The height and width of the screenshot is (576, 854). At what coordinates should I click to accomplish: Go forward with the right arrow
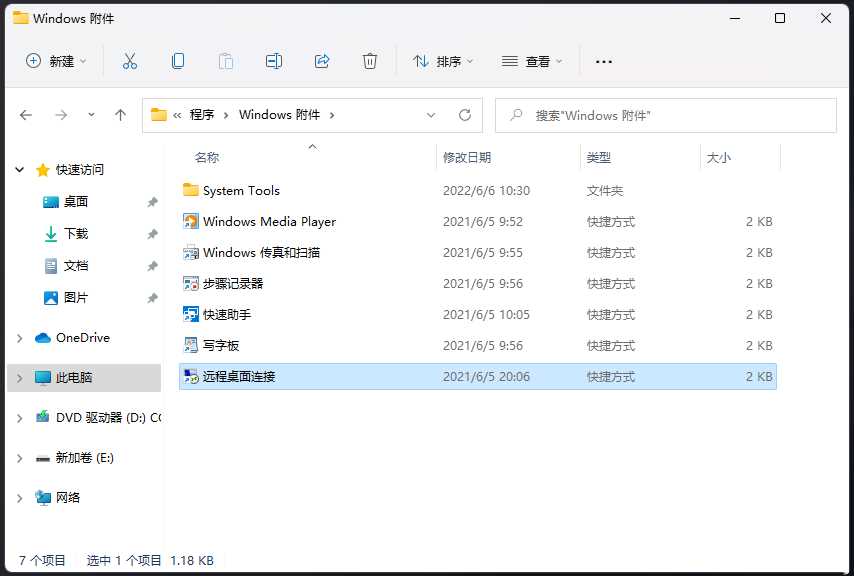tap(62, 115)
